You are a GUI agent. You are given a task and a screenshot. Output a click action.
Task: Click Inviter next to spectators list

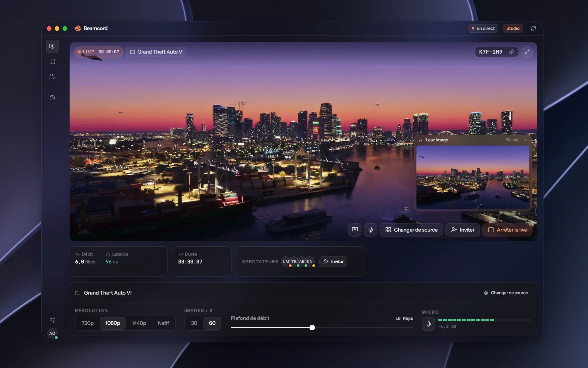point(333,262)
